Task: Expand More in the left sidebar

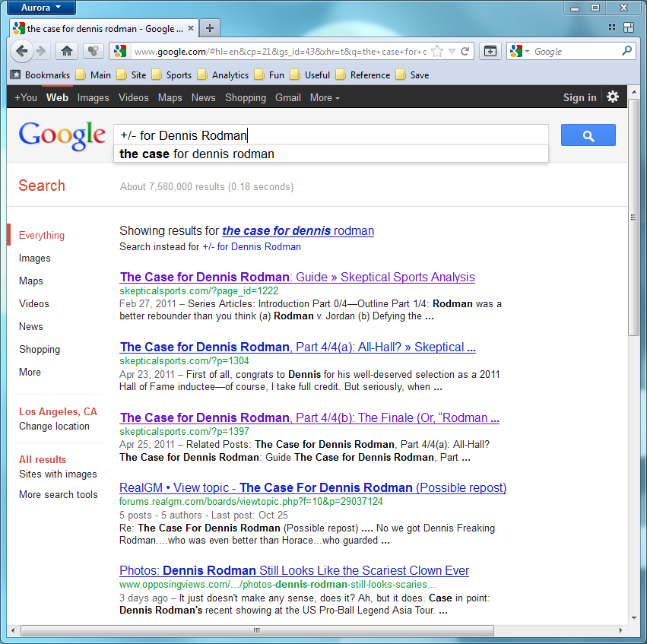Action: pos(30,372)
